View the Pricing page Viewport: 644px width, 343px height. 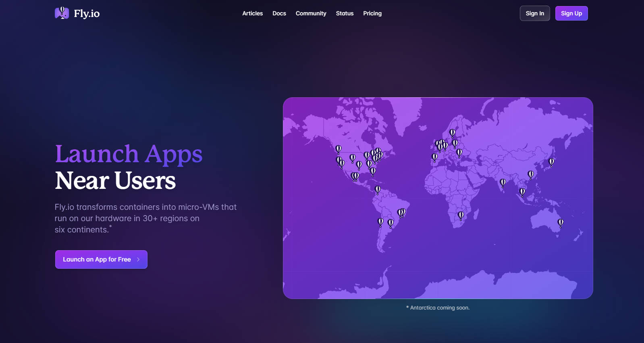coord(372,13)
